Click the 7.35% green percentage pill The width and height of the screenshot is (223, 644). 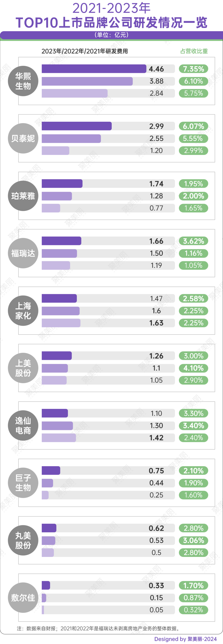(x=193, y=69)
